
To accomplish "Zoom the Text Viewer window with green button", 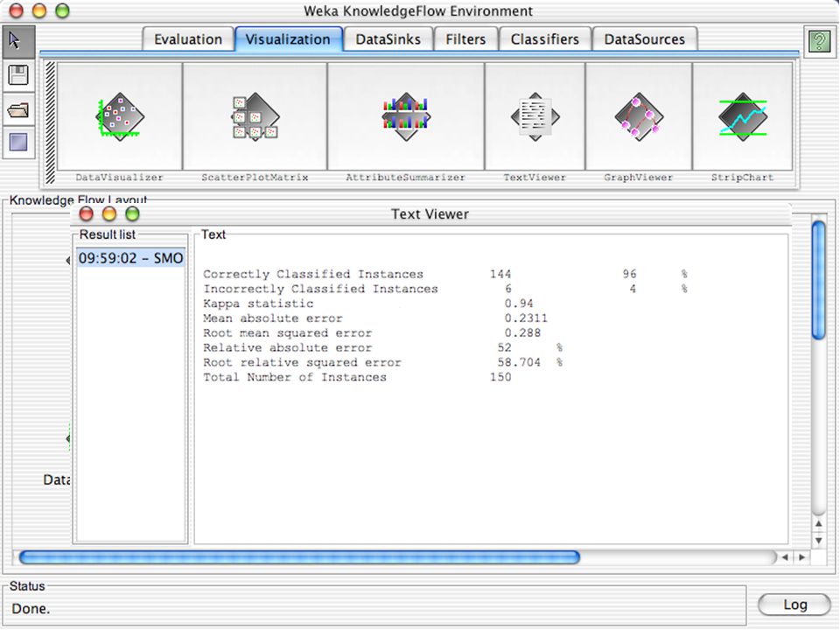I will tap(132, 214).
